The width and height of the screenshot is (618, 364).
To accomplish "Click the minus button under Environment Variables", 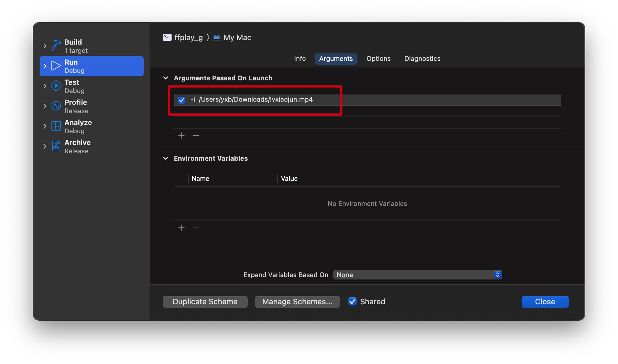I will point(196,228).
